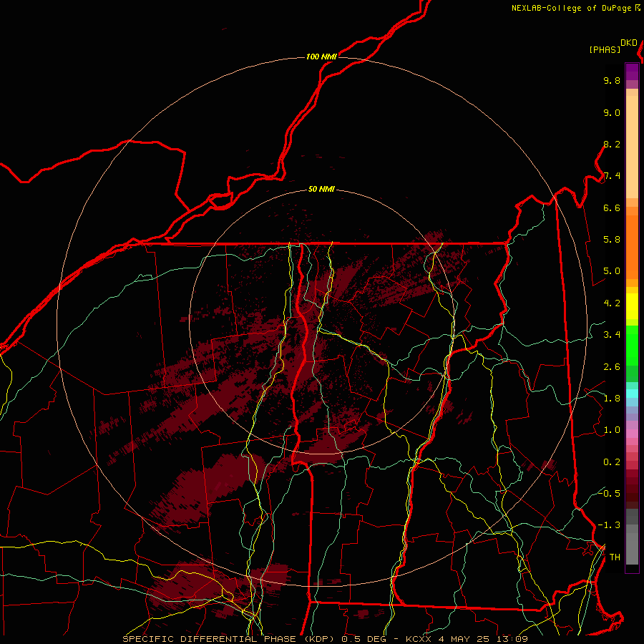Screen dimensions: 644x644
Task: Click the 4.2 legend value
Action: click(x=612, y=303)
